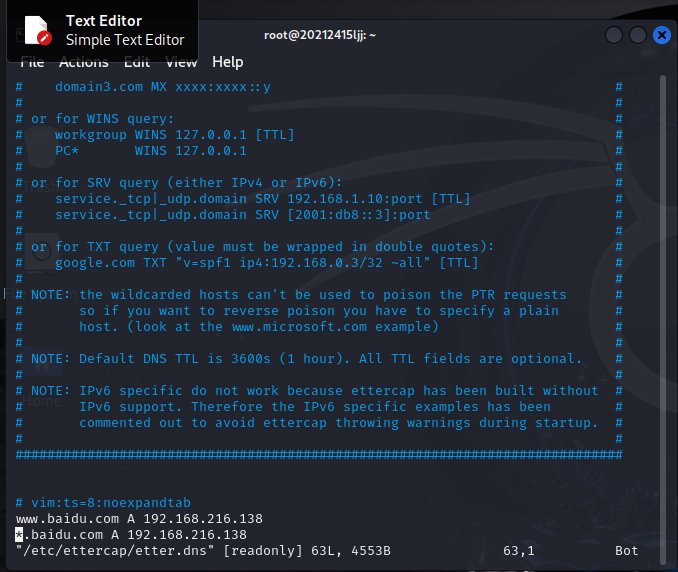678x572 pixels.
Task: Close the terminal window
Action: [662, 35]
